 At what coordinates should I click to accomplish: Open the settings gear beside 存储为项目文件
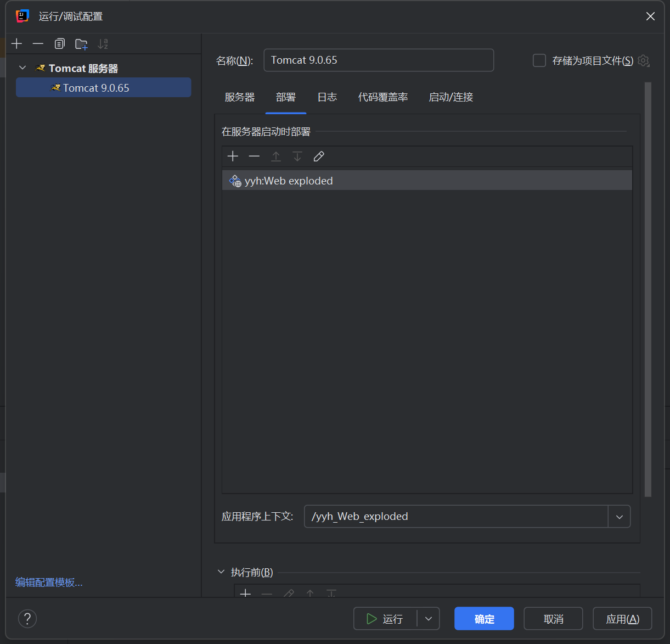click(x=643, y=60)
